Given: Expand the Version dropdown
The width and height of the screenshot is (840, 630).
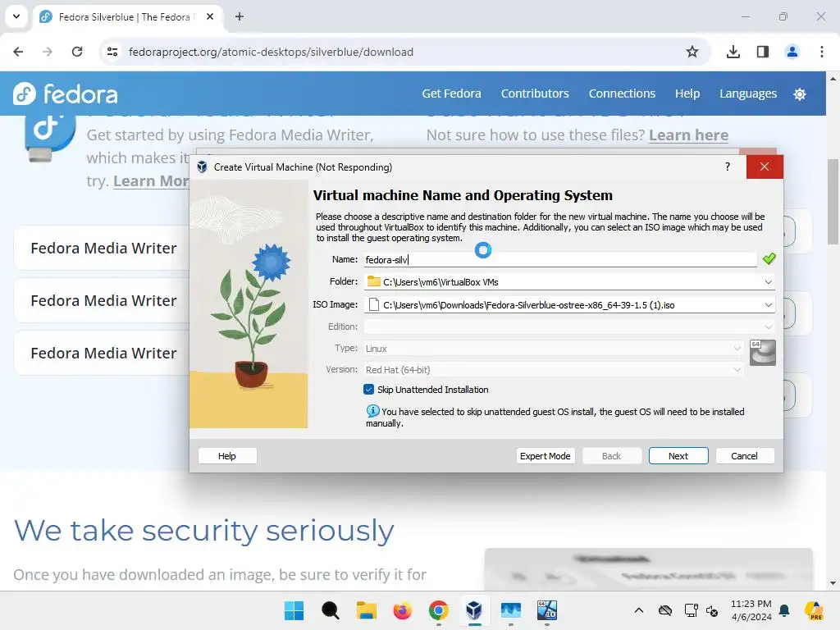Looking at the screenshot, I should (x=737, y=370).
